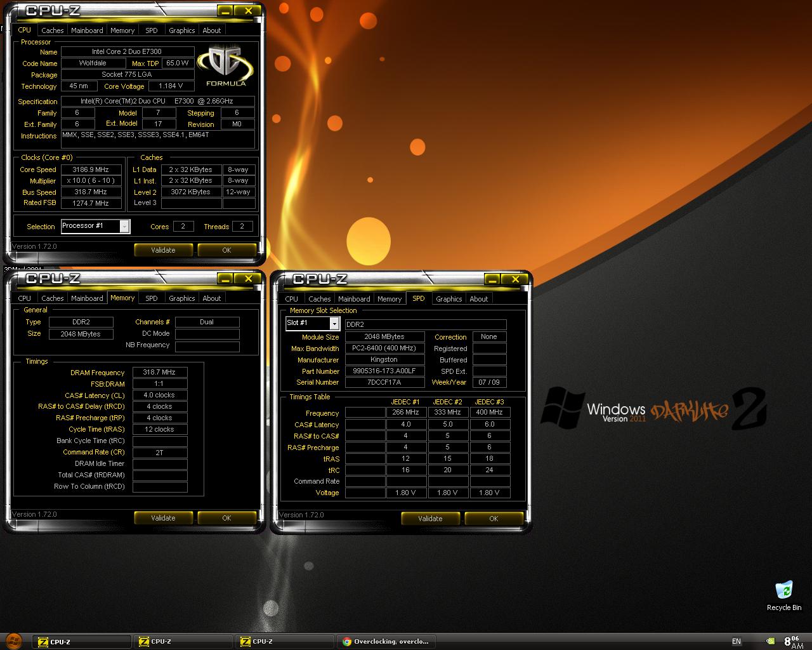Screen dimensions: 812x650
Task: Click the FSB:DRAM ratio value 1:1
Action: [x=160, y=384]
